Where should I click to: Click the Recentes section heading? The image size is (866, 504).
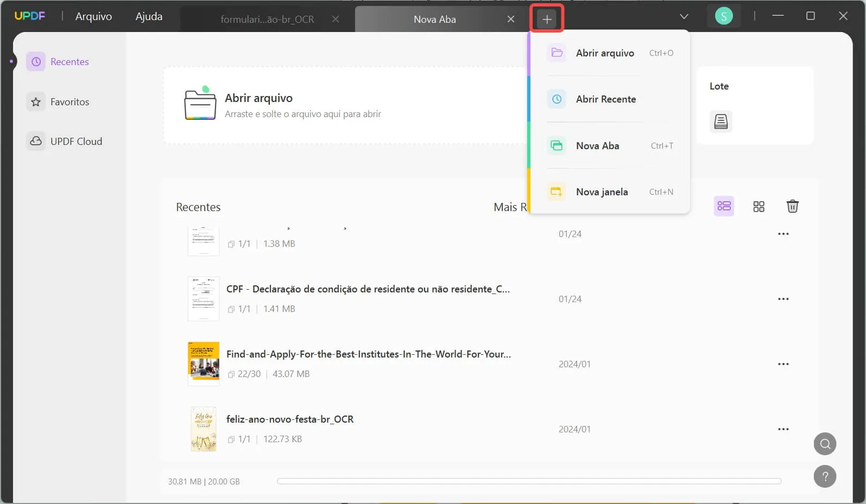[x=198, y=207]
